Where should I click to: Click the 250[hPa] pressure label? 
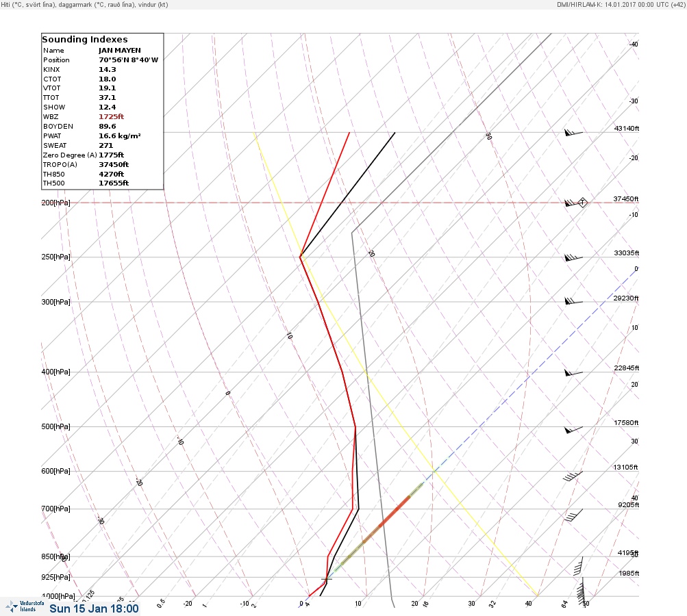click(55, 257)
